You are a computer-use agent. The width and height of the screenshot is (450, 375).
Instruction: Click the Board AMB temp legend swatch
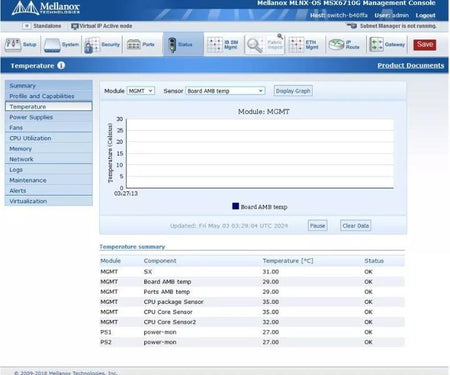click(235, 206)
